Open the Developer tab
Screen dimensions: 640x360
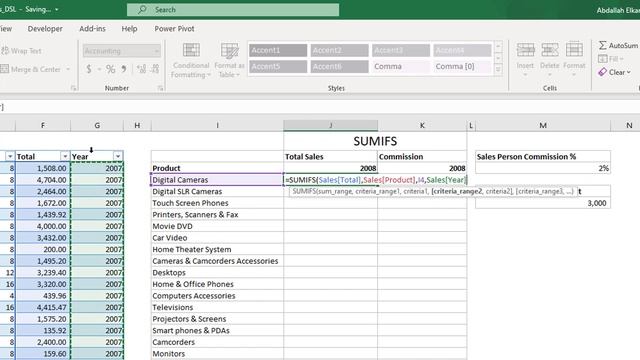(x=45, y=29)
